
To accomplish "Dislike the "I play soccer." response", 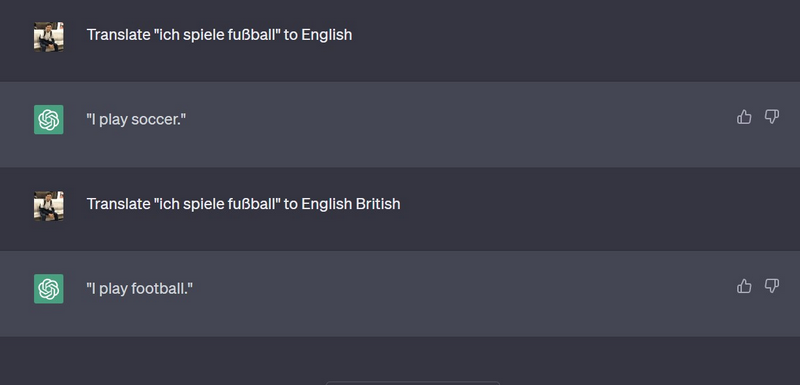I will tap(771, 117).
